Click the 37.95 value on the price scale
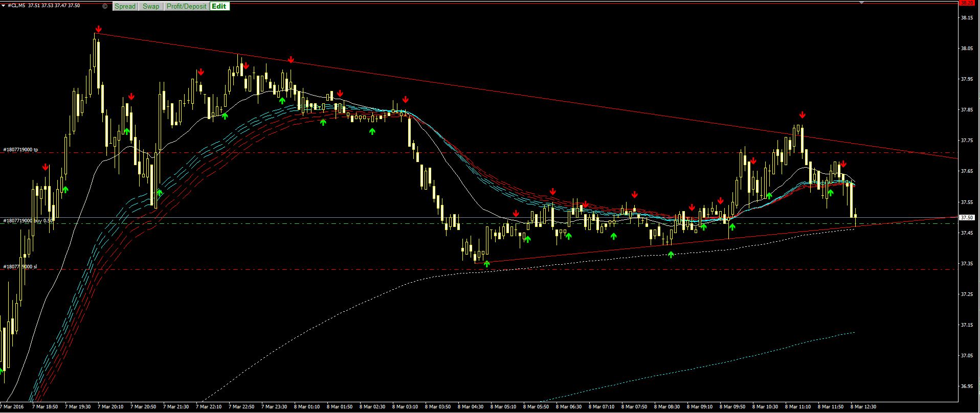Viewport: 980px width, 413px height. click(x=967, y=79)
